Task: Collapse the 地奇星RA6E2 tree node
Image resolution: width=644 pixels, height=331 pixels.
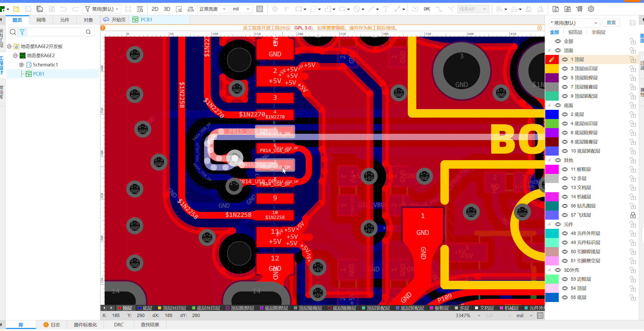Action: (15, 55)
